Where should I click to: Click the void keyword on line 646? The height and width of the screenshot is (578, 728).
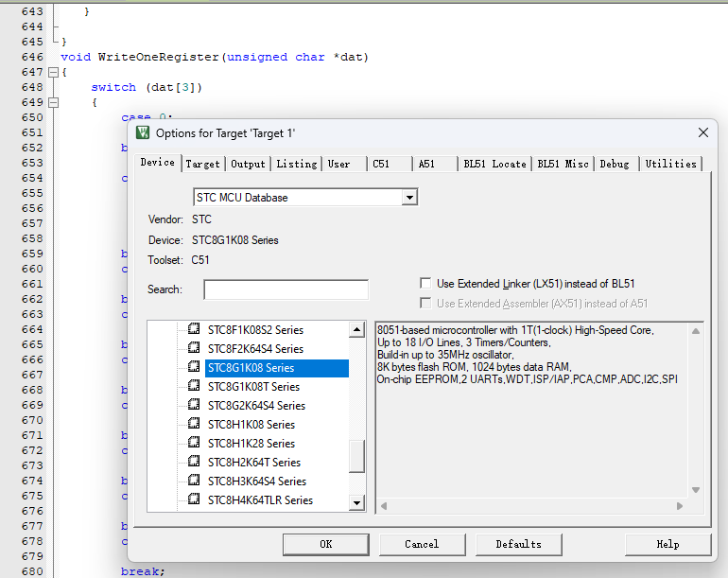[76, 57]
